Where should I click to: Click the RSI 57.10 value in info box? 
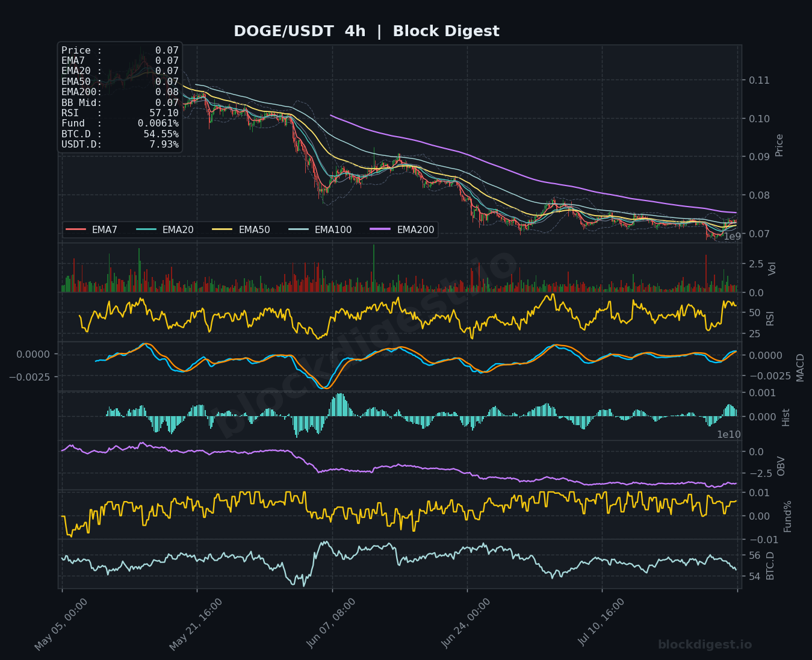click(164, 113)
